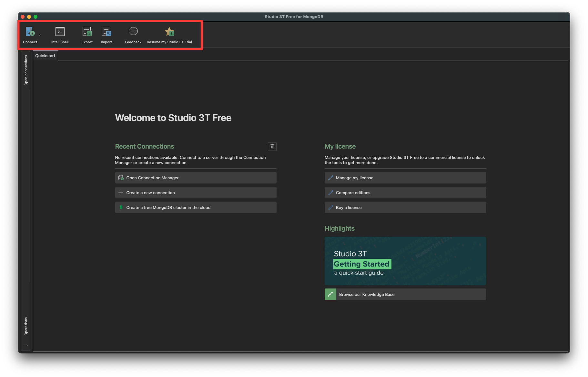This screenshot has width=588, height=377.
Task: Click Create a new connection button
Action: pos(196,193)
